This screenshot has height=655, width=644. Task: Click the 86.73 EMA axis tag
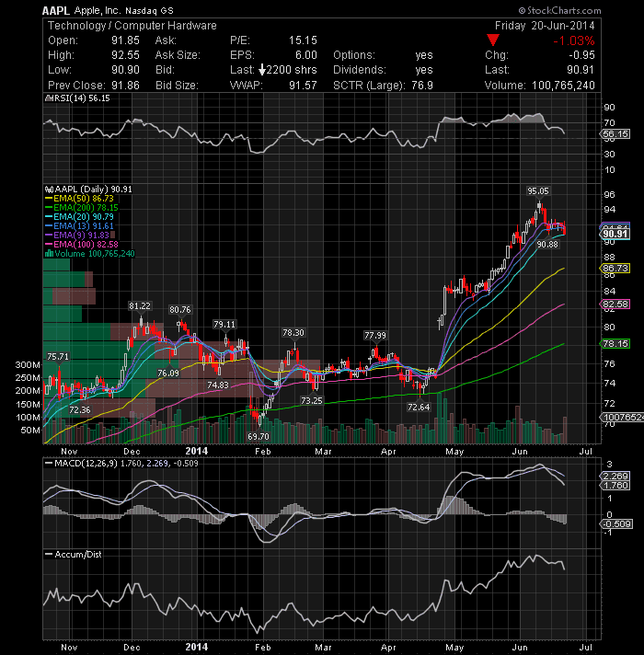click(x=615, y=269)
